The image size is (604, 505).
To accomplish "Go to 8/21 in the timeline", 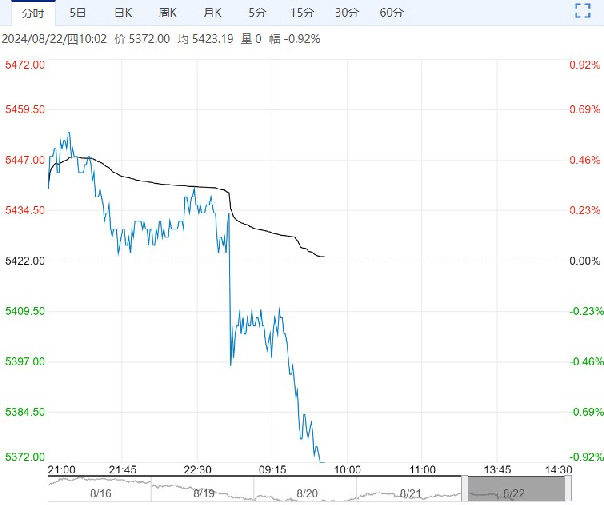I will (410, 491).
